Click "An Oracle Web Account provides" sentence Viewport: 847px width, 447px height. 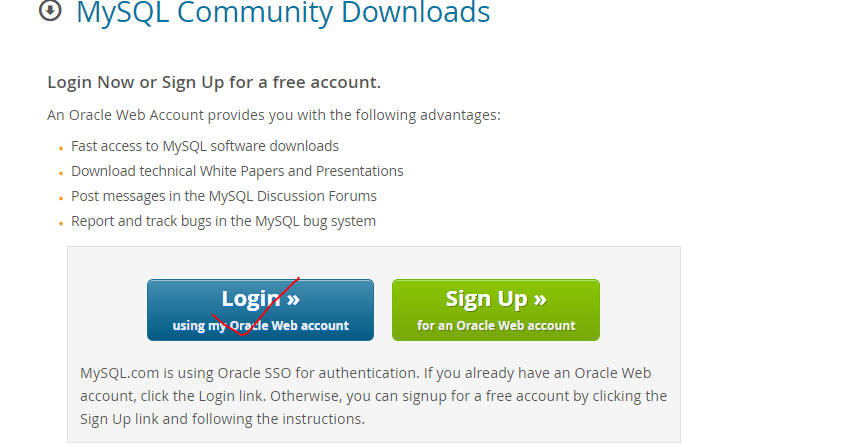tap(274, 116)
